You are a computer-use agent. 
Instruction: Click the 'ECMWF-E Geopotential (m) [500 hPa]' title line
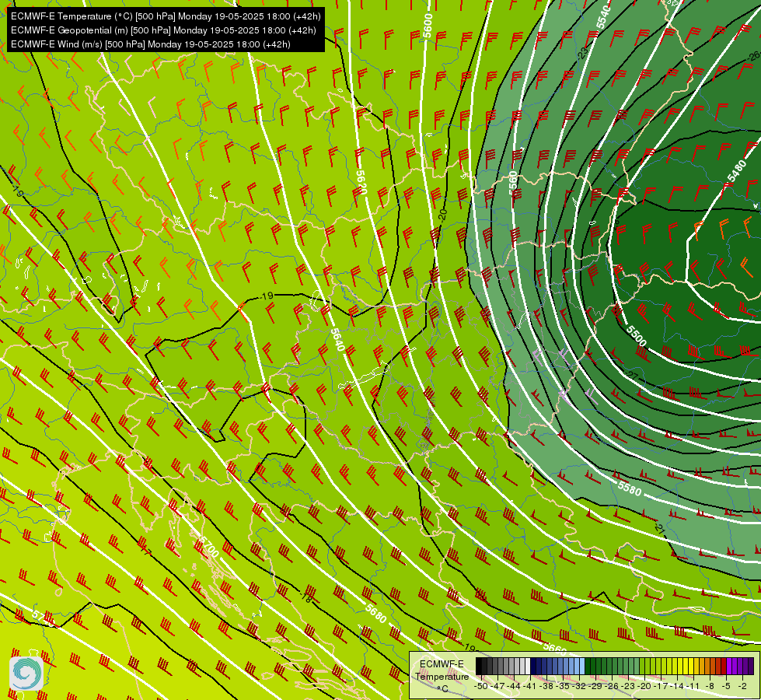(163, 30)
